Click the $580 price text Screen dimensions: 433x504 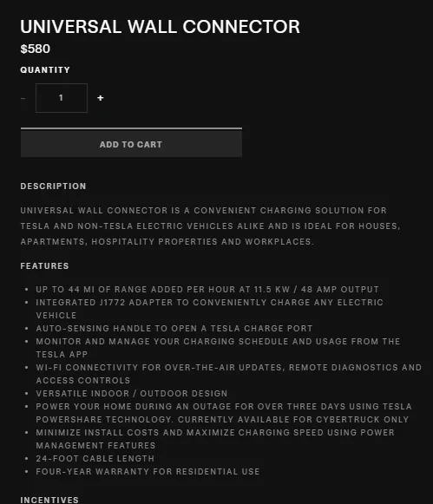click(35, 49)
